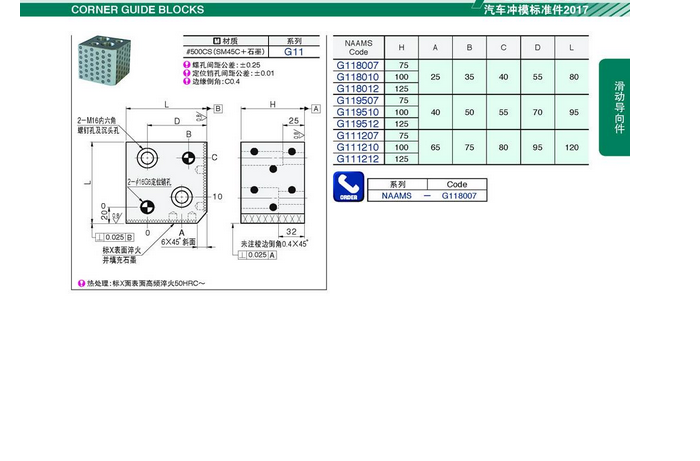Select part code G119512 in table
This screenshot has height=461, width=700.
click(357, 123)
